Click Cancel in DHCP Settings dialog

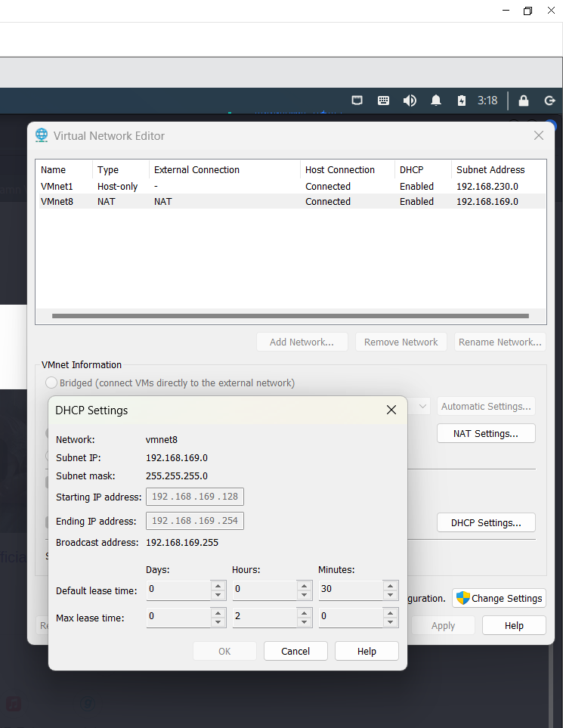coord(295,651)
